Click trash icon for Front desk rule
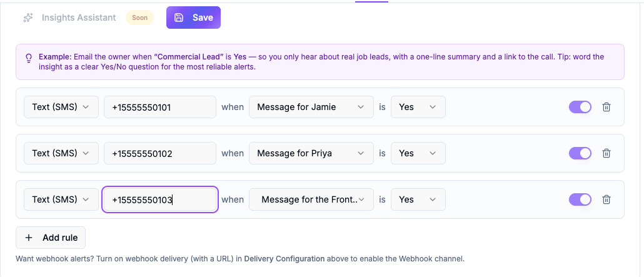 tap(606, 199)
